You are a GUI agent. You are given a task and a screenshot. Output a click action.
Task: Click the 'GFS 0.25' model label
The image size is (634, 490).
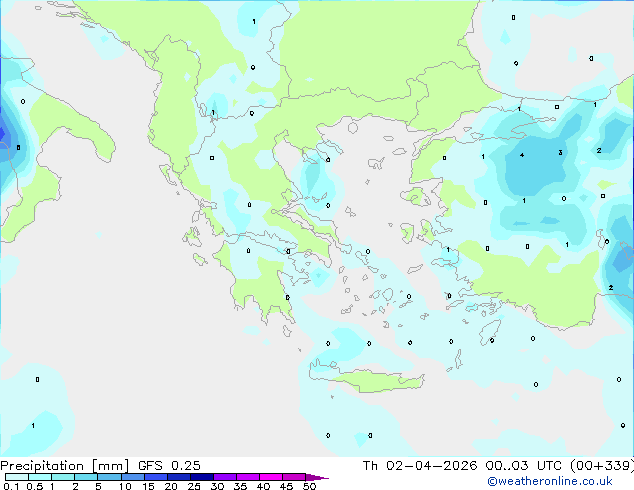click(169, 465)
